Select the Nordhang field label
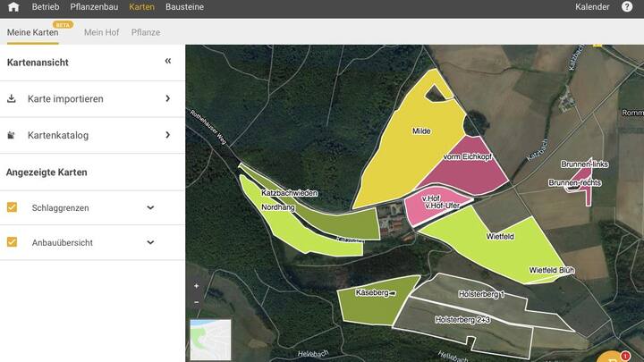644x362 pixels. (x=278, y=207)
